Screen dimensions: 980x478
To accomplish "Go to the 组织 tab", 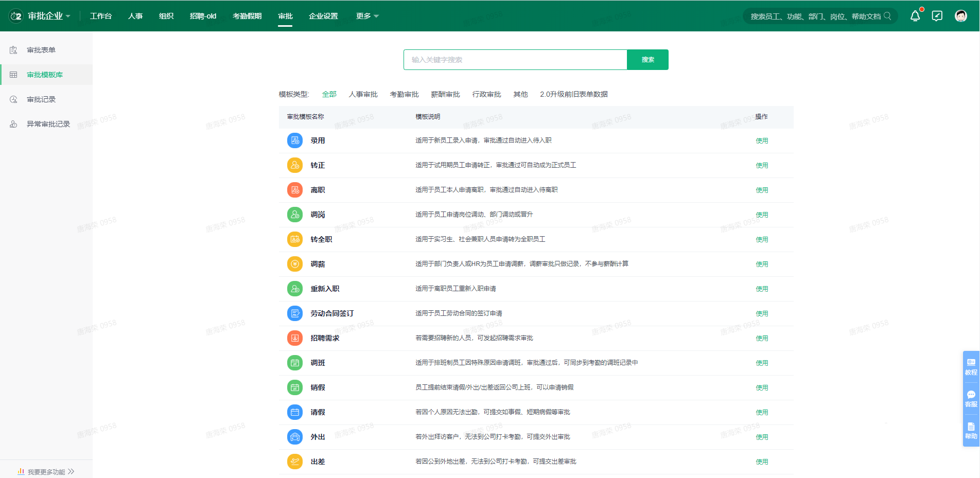I will (166, 16).
